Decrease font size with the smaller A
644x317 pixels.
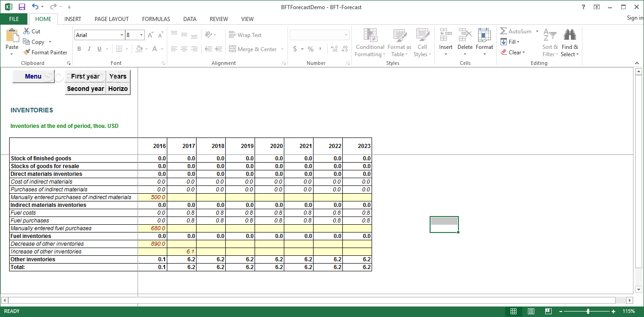(x=160, y=35)
